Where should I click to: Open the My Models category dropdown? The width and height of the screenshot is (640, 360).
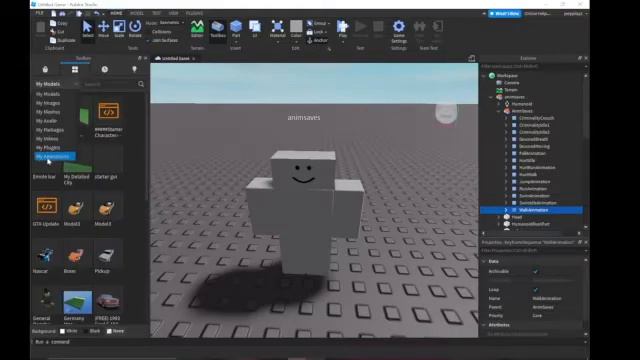click(x=57, y=84)
